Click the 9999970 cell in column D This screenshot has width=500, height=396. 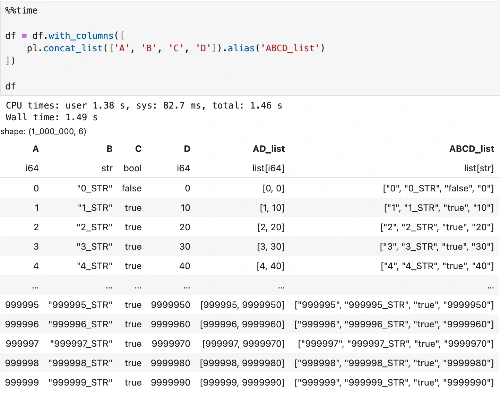[171, 343]
